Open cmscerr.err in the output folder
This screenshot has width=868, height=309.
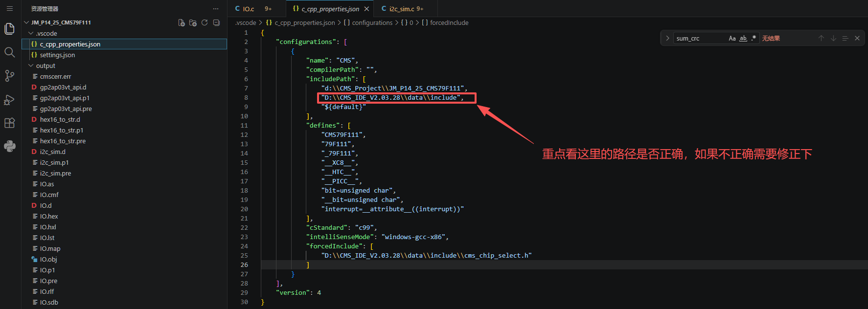[x=125, y=76]
